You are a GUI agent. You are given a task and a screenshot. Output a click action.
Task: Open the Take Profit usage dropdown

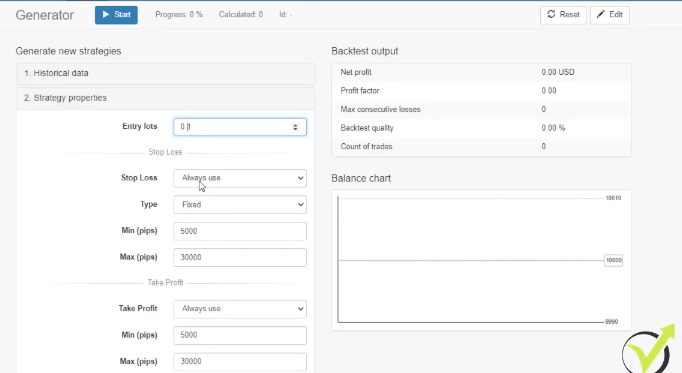(240, 309)
